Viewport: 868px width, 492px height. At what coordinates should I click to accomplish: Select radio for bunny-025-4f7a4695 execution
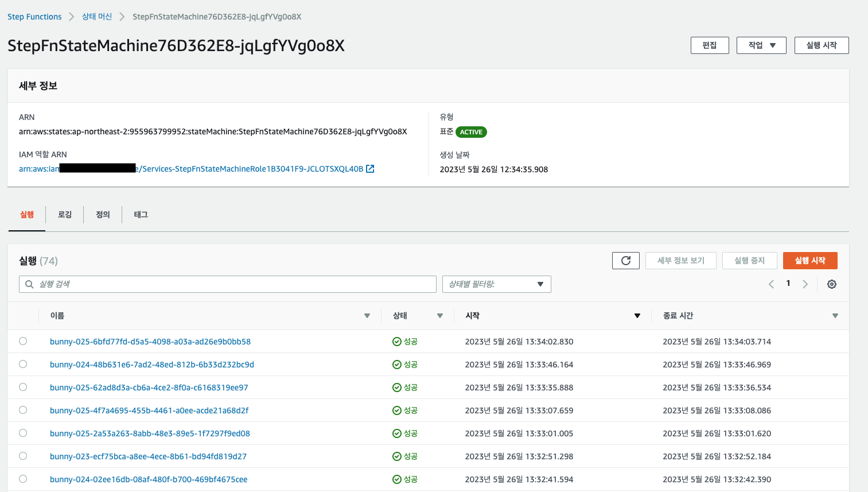[x=23, y=410]
